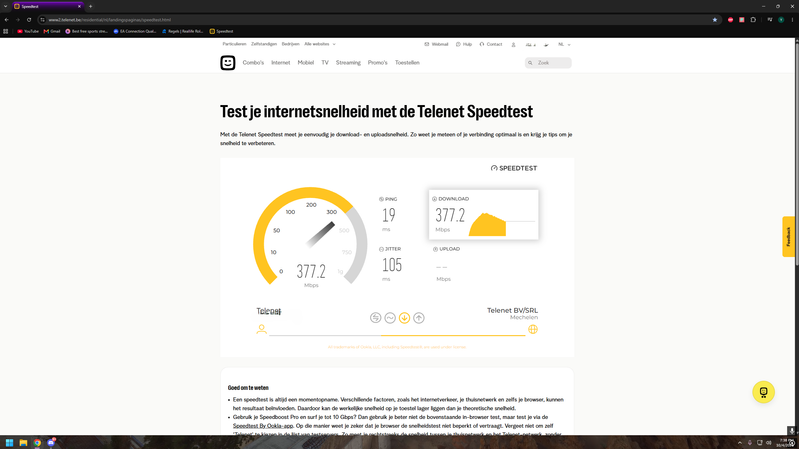
Task: Open the Regels Reallife bookmark
Action: (x=182, y=32)
